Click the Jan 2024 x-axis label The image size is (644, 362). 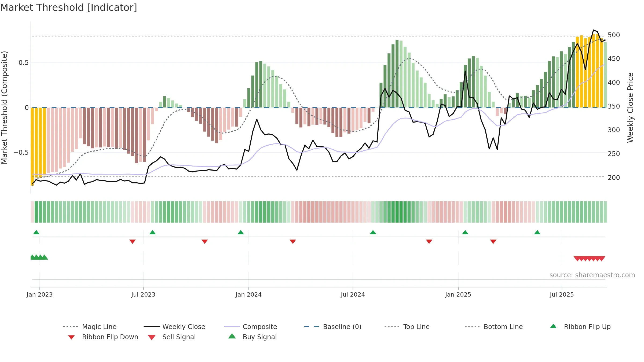tap(249, 294)
